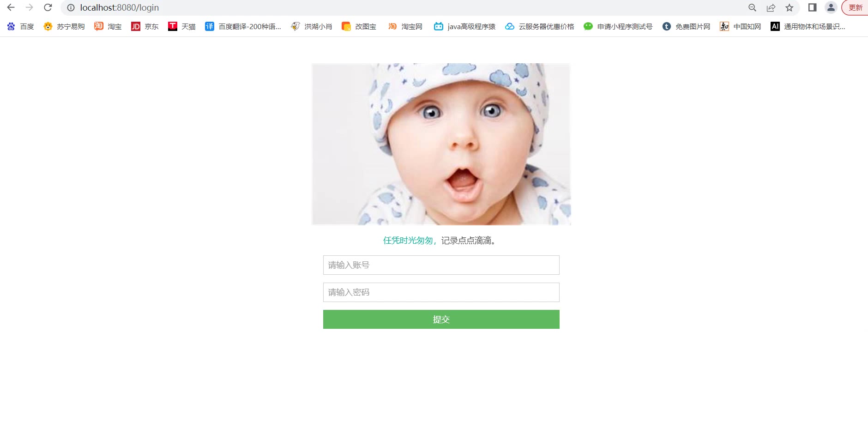Open the 京东 bookmark

145,26
